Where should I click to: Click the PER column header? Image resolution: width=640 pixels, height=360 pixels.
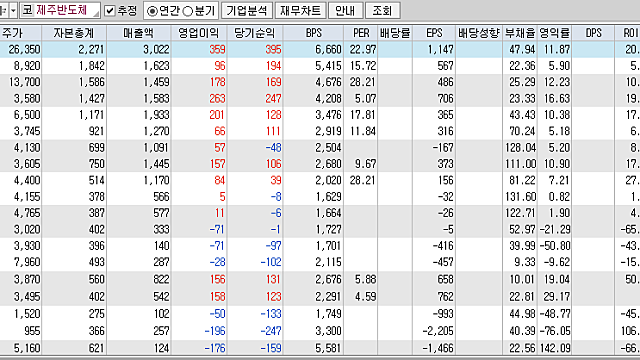tap(361, 33)
